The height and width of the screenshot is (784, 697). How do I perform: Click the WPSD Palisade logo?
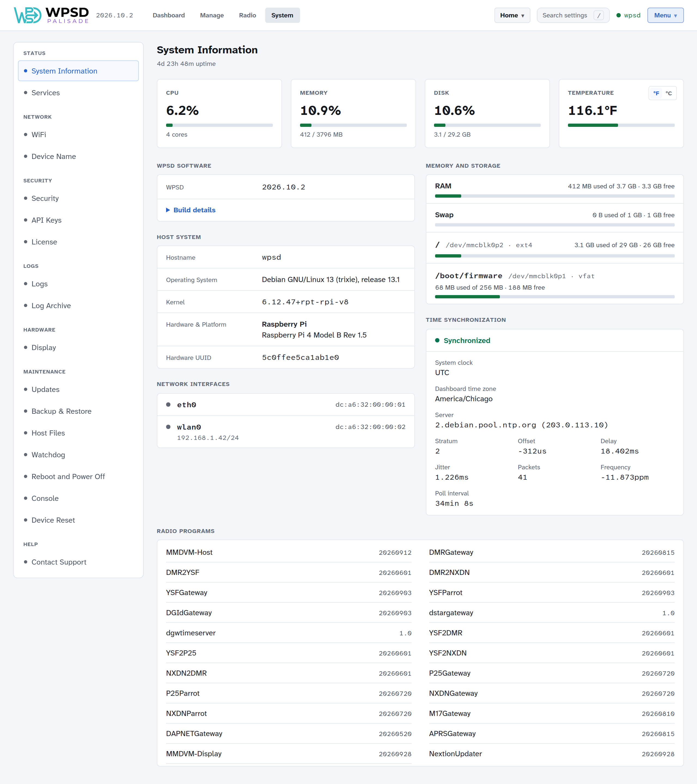point(51,15)
